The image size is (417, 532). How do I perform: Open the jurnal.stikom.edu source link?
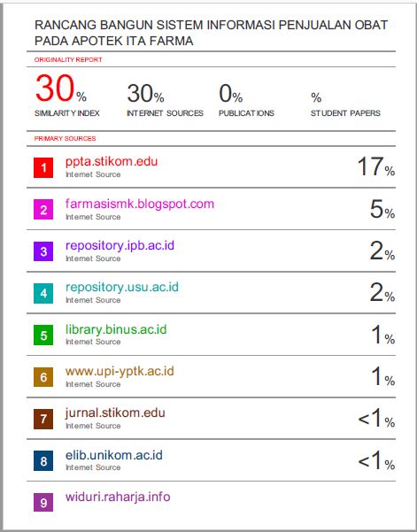click(115, 412)
